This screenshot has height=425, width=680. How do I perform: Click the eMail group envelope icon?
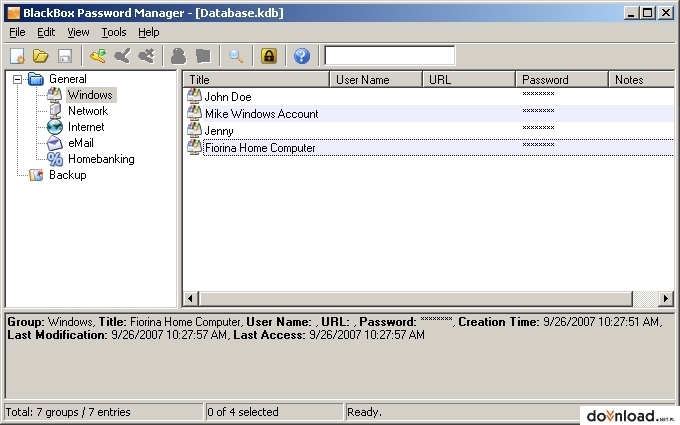(x=55, y=143)
